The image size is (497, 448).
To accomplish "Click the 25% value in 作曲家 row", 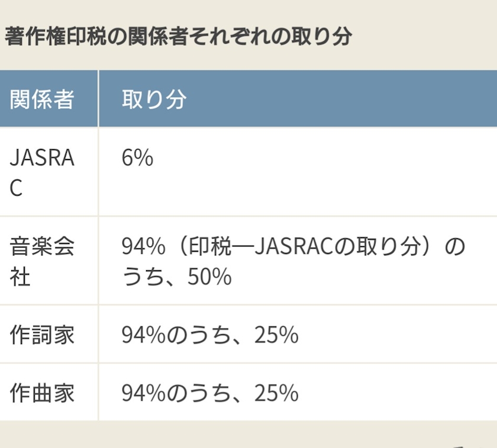I will (276, 393).
